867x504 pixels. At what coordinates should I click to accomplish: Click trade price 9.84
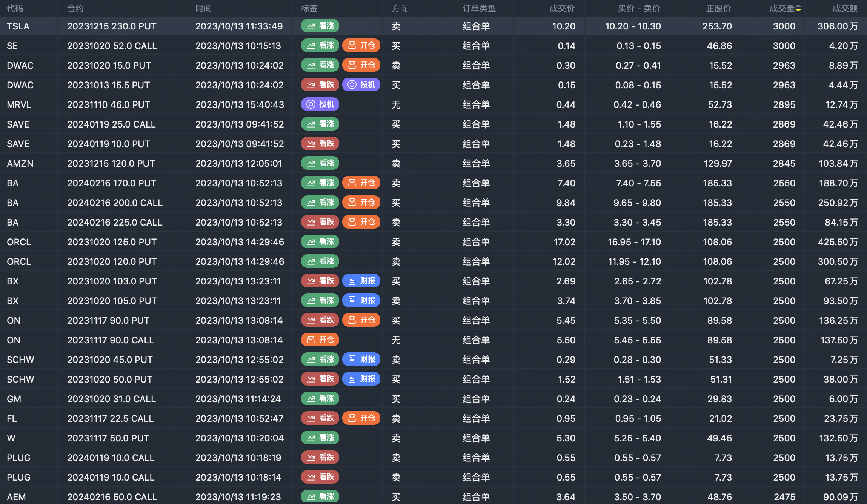tap(566, 203)
